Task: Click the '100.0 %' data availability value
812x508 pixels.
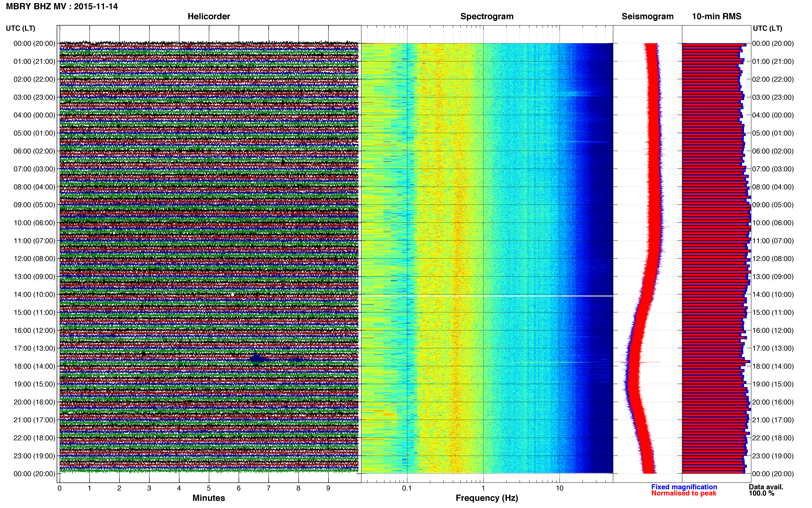Action: click(762, 493)
